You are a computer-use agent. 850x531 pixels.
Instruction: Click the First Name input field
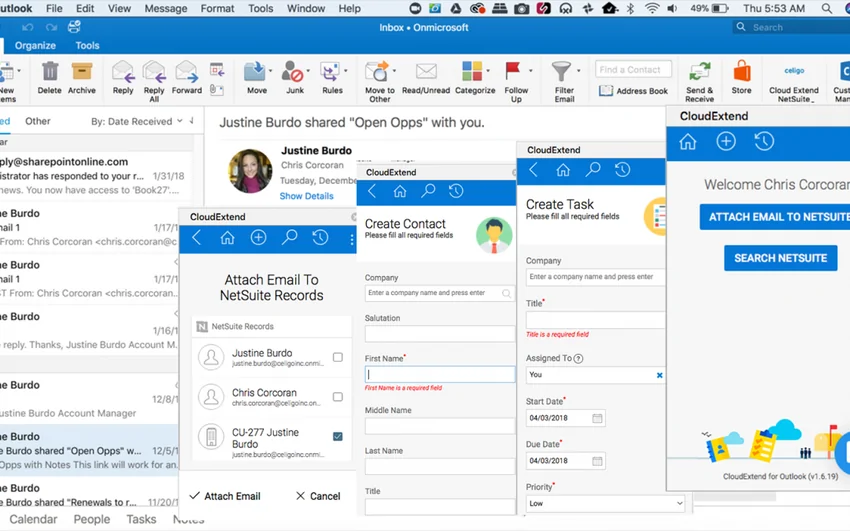coord(440,374)
